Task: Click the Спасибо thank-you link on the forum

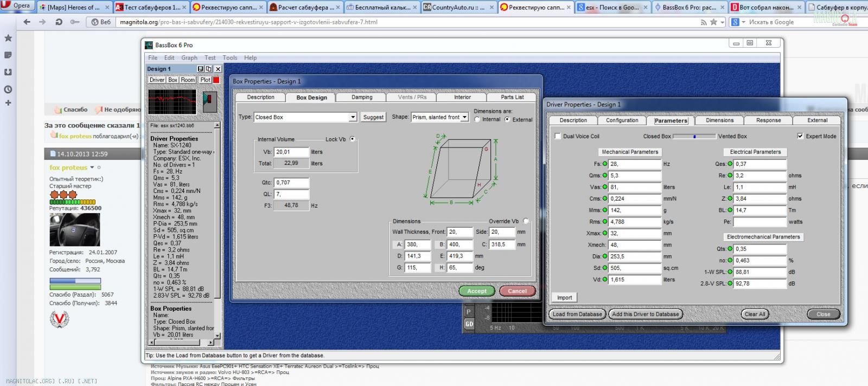Action: coord(70,110)
